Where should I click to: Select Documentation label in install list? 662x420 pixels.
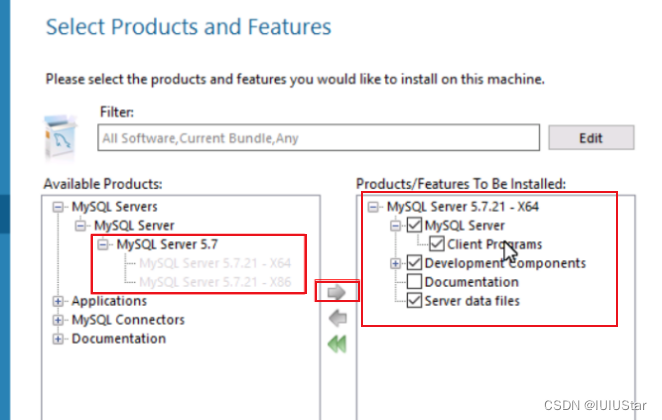pyautogui.click(x=472, y=282)
